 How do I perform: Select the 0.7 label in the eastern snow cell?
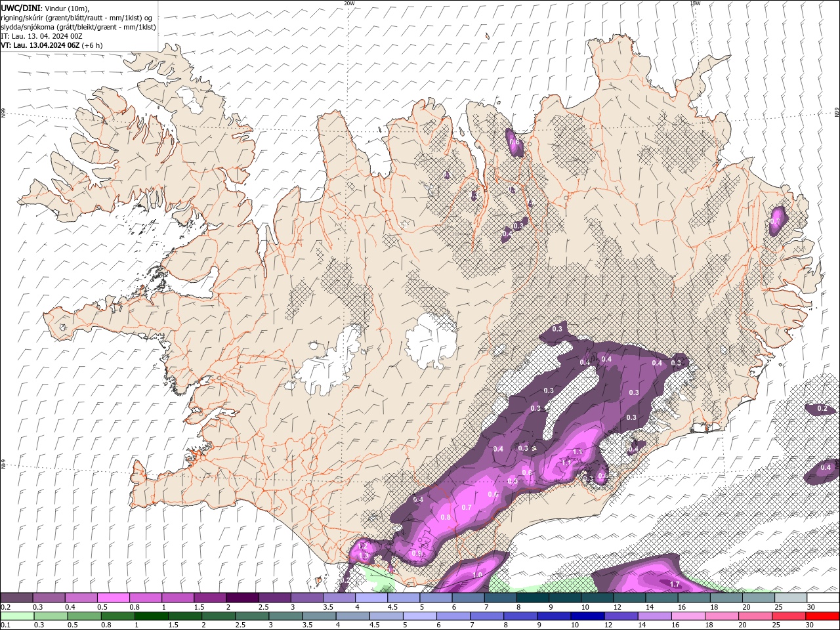click(x=774, y=222)
